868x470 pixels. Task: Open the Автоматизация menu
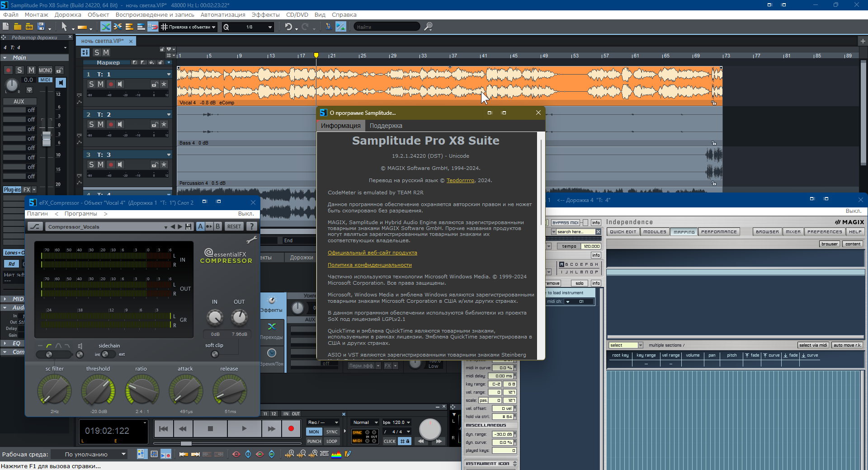coord(223,14)
